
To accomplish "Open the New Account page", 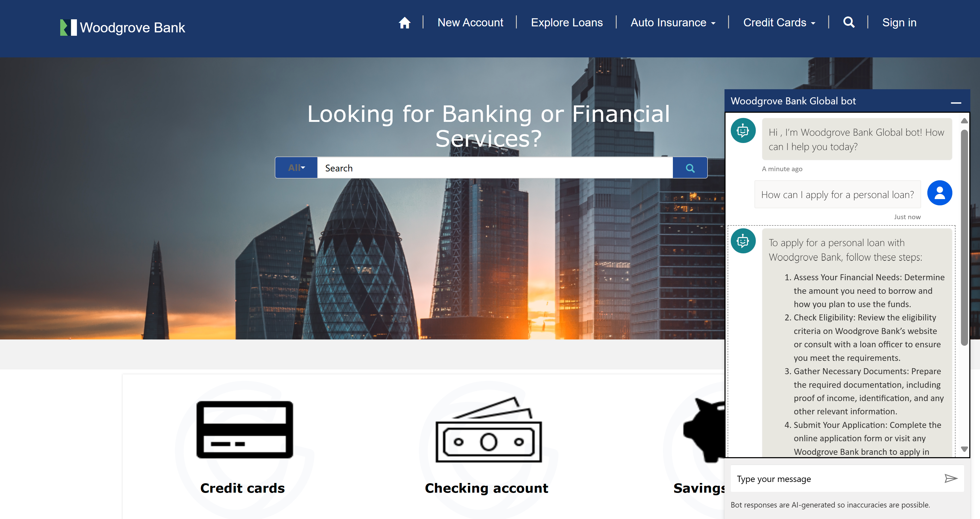I will pos(470,23).
